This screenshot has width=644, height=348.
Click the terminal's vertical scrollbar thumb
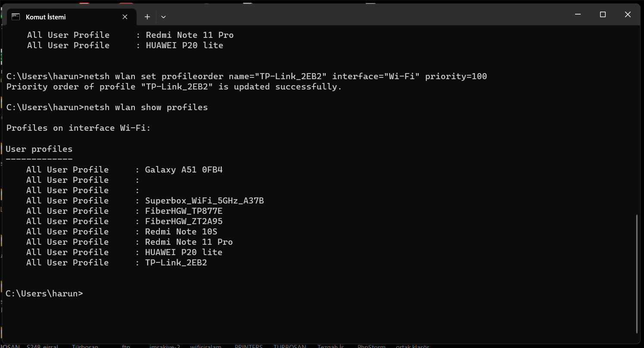pyautogui.click(x=637, y=273)
